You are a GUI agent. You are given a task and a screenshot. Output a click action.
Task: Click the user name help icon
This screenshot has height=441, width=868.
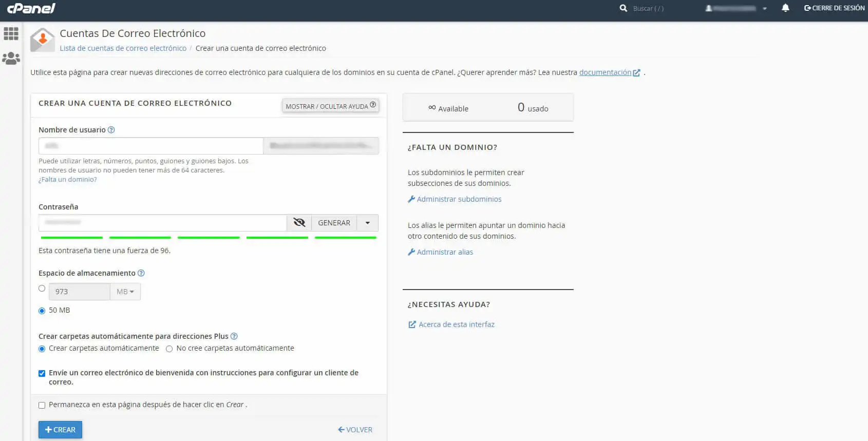111,130
